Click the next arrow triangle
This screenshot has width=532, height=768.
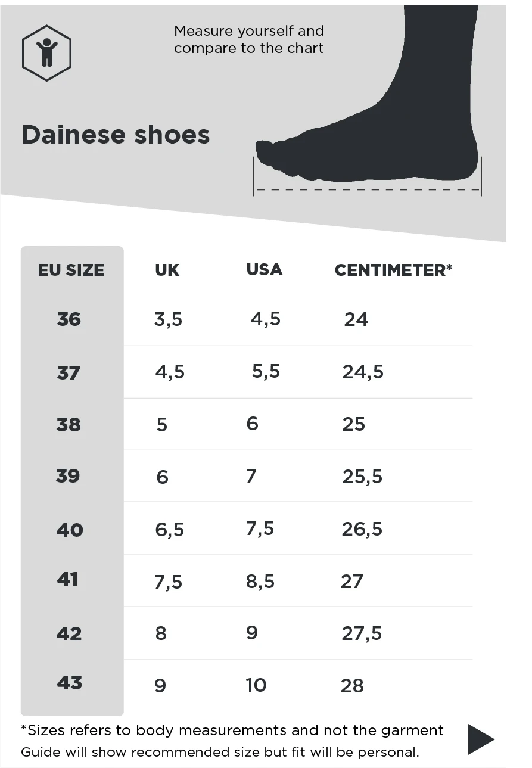(480, 739)
